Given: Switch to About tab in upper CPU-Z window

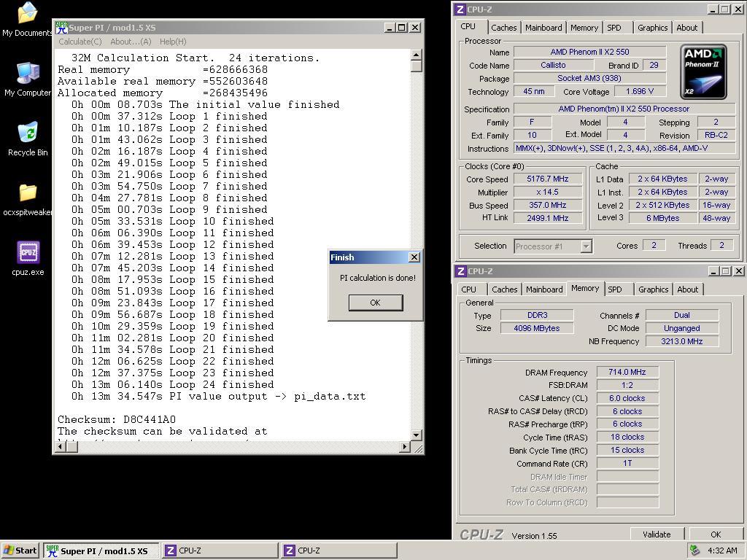Looking at the screenshot, I should click(x=687, y=28).
